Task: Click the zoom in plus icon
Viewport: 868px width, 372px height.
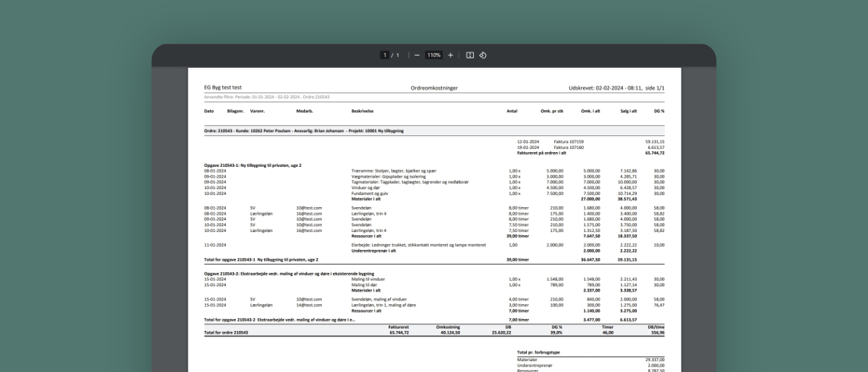Action: click(450, 55)
